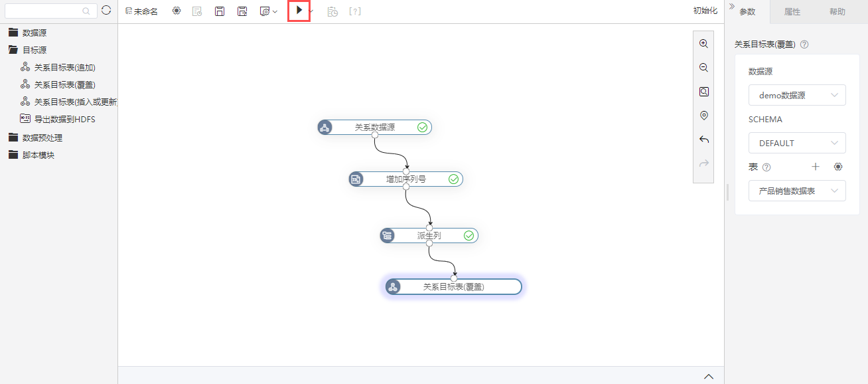Click the plus icon to add a table
868x384 pixels.
816,167
